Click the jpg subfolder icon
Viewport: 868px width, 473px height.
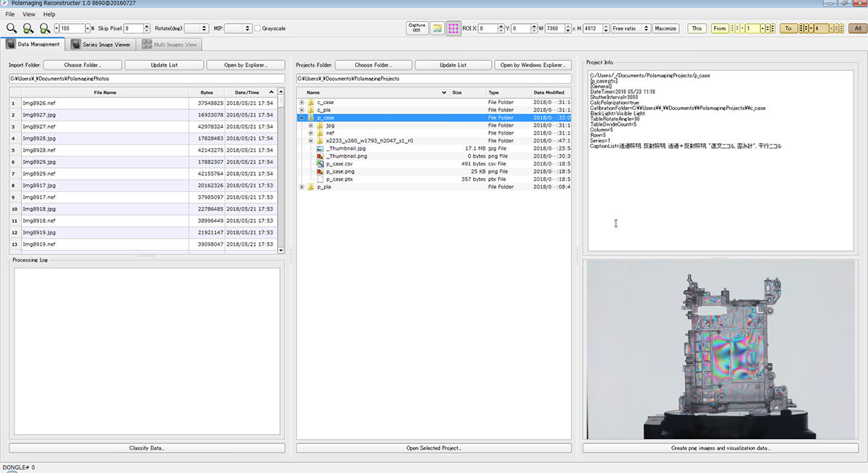pyautogui.click(x=320, y=125)
